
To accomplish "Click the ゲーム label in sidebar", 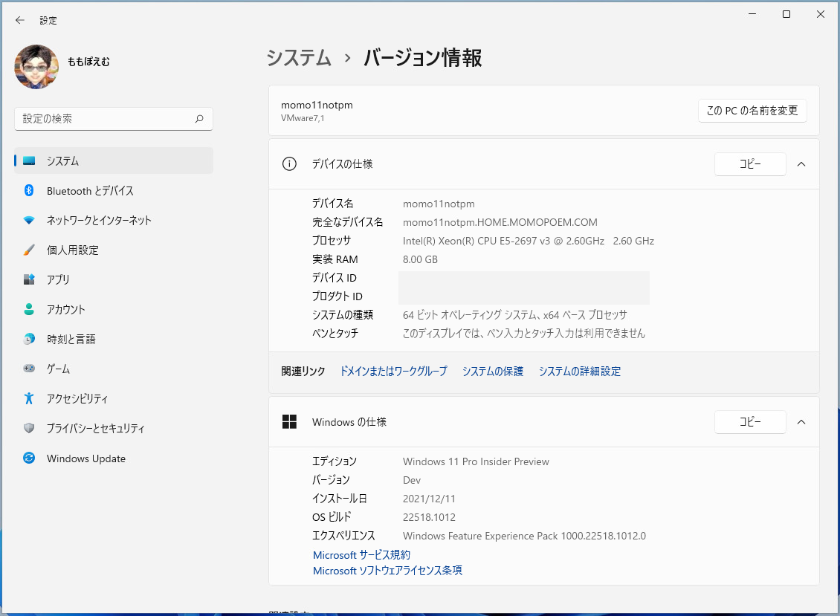I will click(58, 369).
